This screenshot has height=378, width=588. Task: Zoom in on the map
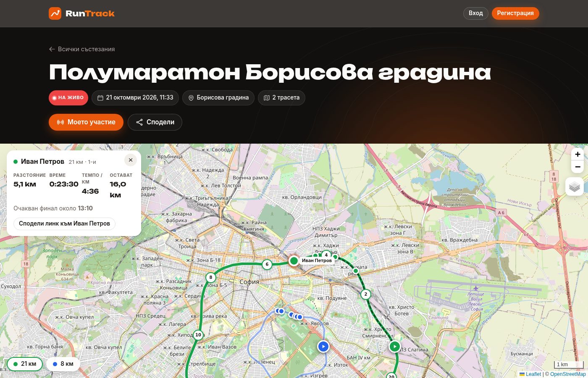click(577, 154)
